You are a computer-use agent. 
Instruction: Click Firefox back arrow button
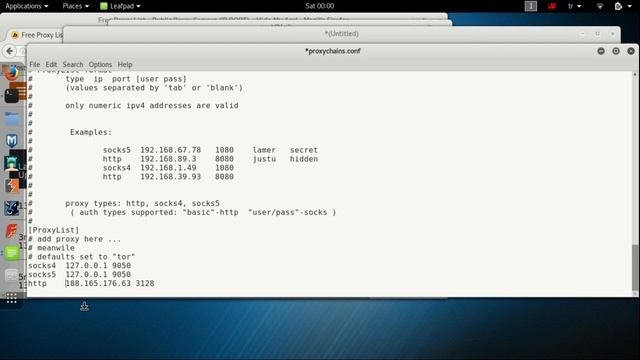click(x=10, y=51)
